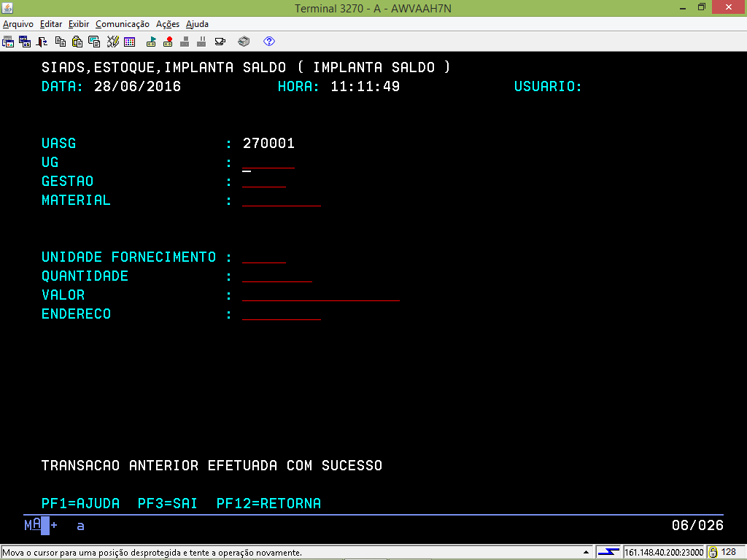Open the color grid keypad icon
The height and width of the screenshot is (560, 747).
[x=130, y=42]
